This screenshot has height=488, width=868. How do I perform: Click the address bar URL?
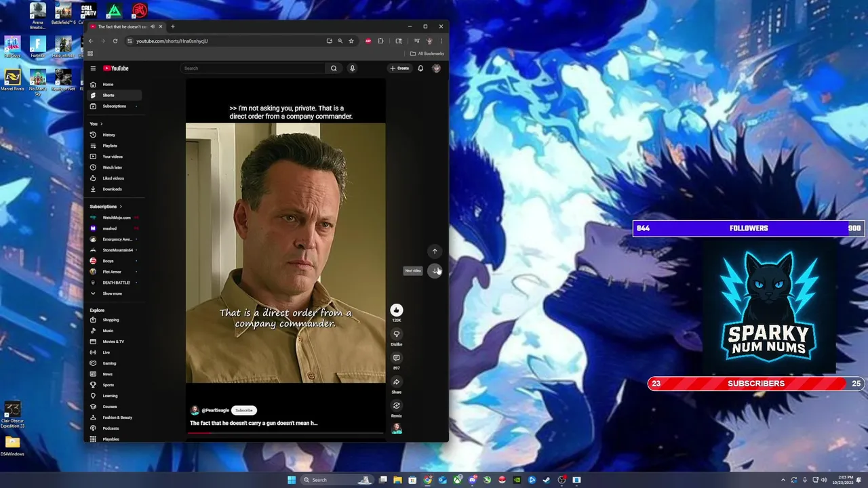coord(172,41)
